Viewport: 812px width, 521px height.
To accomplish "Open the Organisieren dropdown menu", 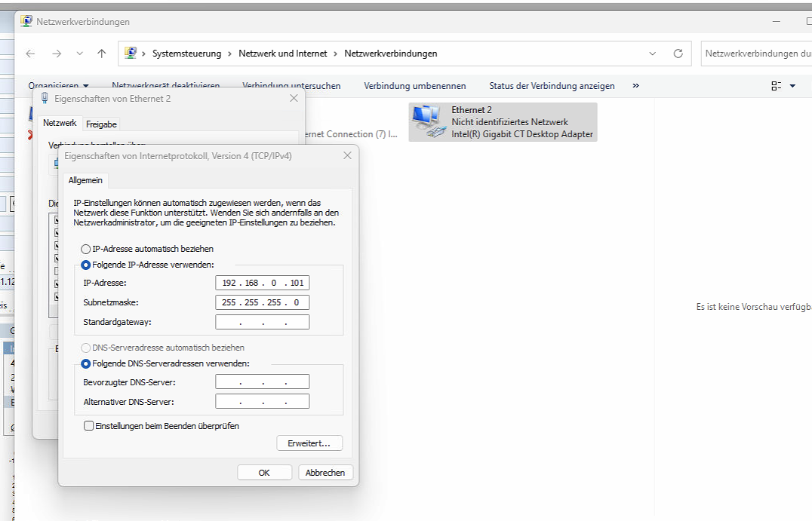I will click(58, 86).
